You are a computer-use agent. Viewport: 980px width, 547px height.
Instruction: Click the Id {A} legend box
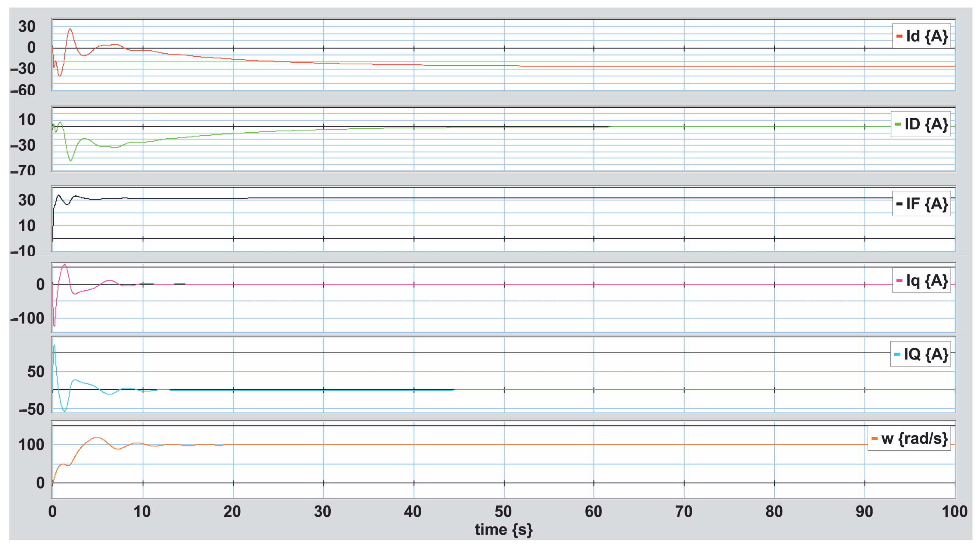pos(921,36)
